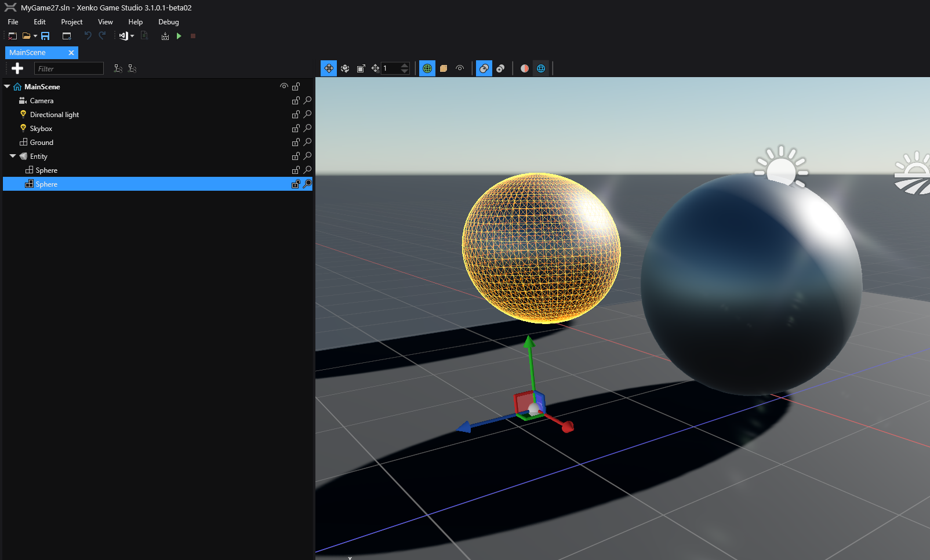Undo the last action
Viewport: 930px width, 560px height.
pos(88,36)
